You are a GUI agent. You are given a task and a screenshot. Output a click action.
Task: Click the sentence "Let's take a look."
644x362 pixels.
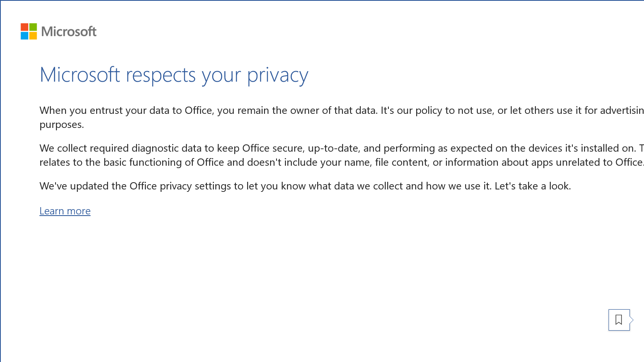click(x=533, y=186)
